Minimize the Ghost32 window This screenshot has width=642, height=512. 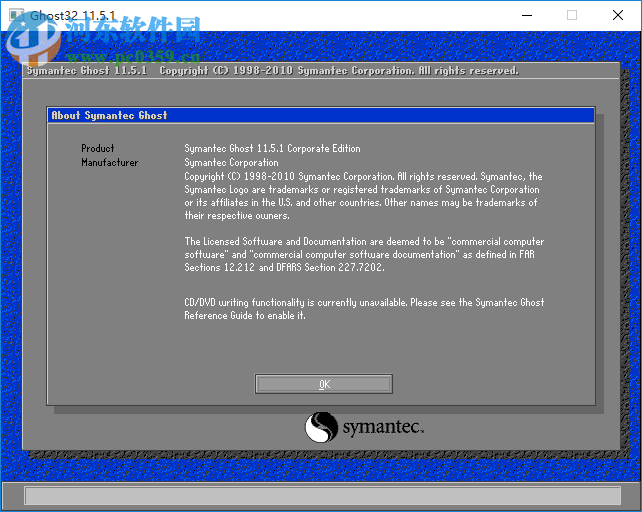point(527,16)
